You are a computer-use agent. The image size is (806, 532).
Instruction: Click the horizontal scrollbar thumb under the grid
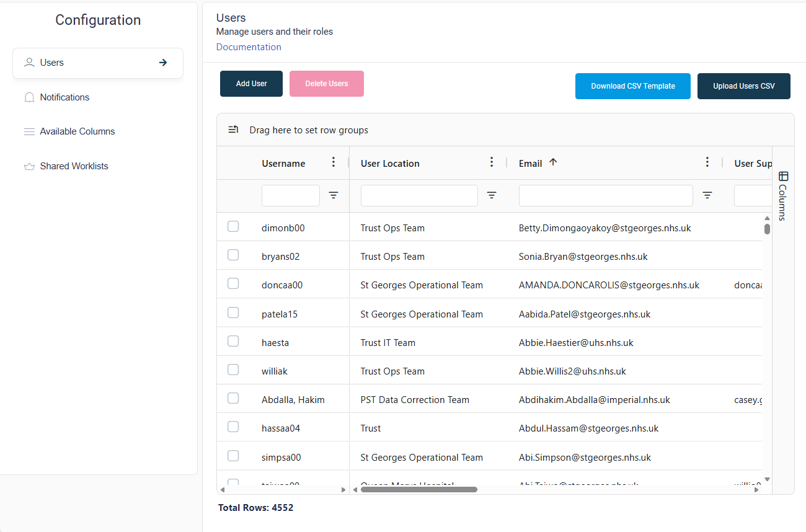(418, 490)
